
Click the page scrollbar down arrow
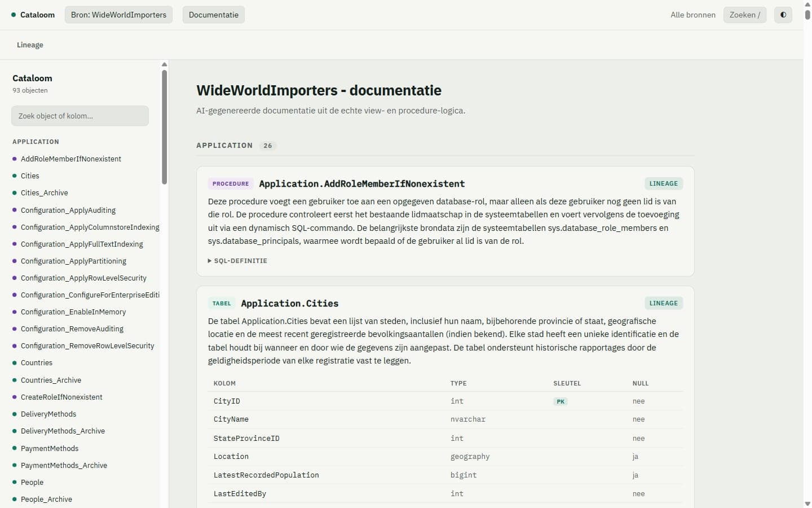[x=807, y=503]
